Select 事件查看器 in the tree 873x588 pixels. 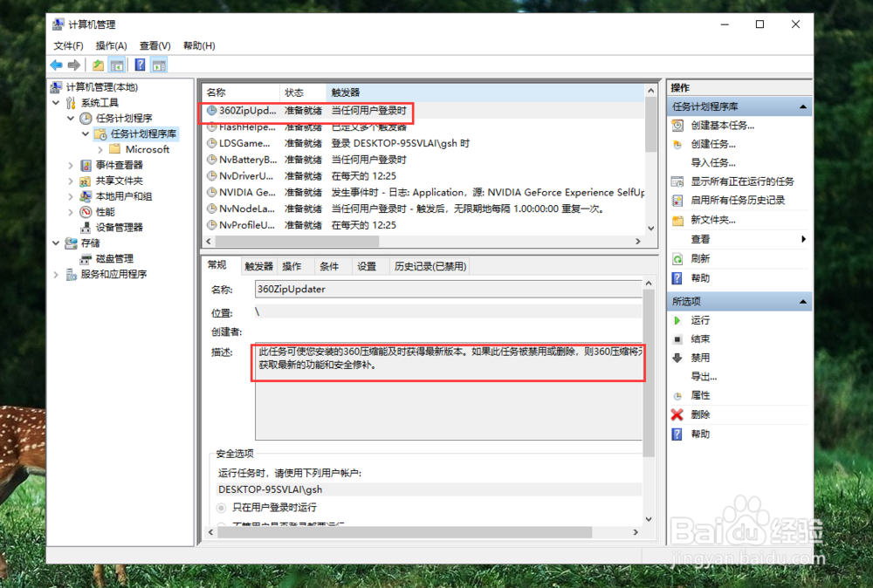pyautogui.click(x=119, y=165)
